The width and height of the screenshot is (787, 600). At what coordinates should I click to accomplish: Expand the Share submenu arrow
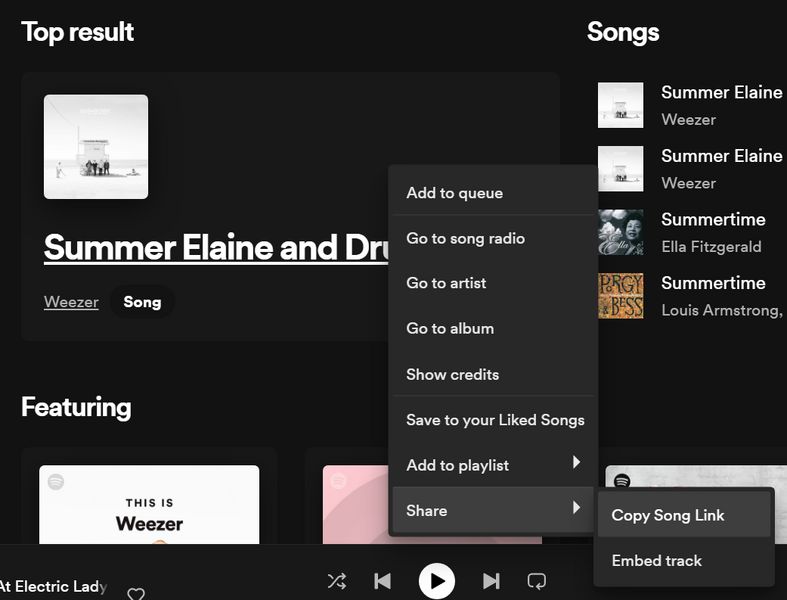575,509
